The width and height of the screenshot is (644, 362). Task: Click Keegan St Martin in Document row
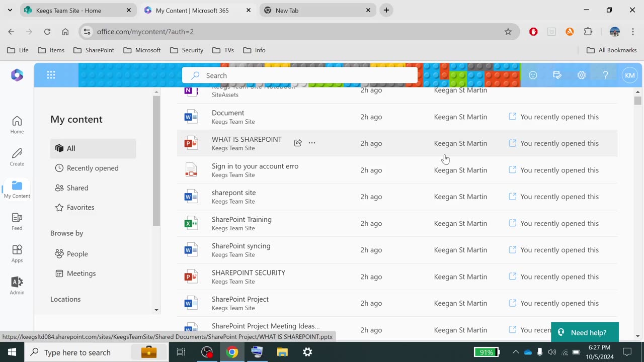click(x=460, y=117)
